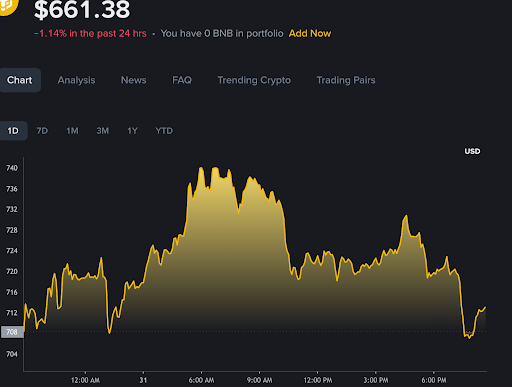Click the highlighted 708 price marker
The image size is (512, 387).
pyautogui.click(x=12, y=332)
